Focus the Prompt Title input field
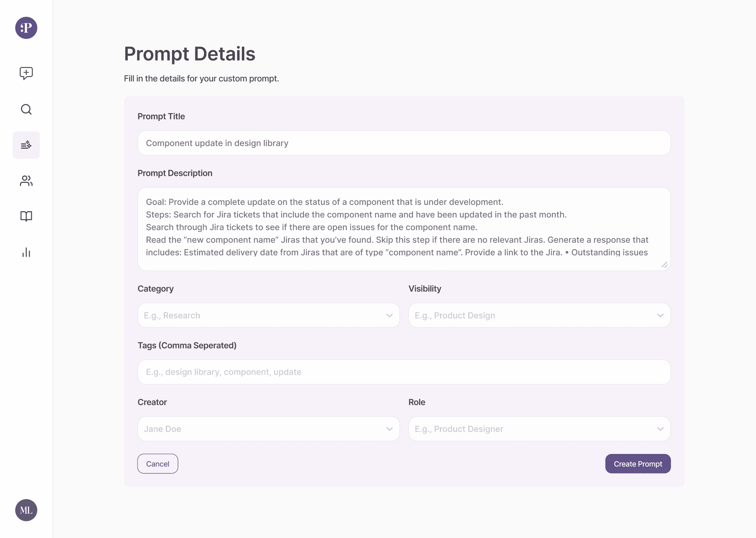The width and height of the screenshot is (756, 538). point(404,143)
